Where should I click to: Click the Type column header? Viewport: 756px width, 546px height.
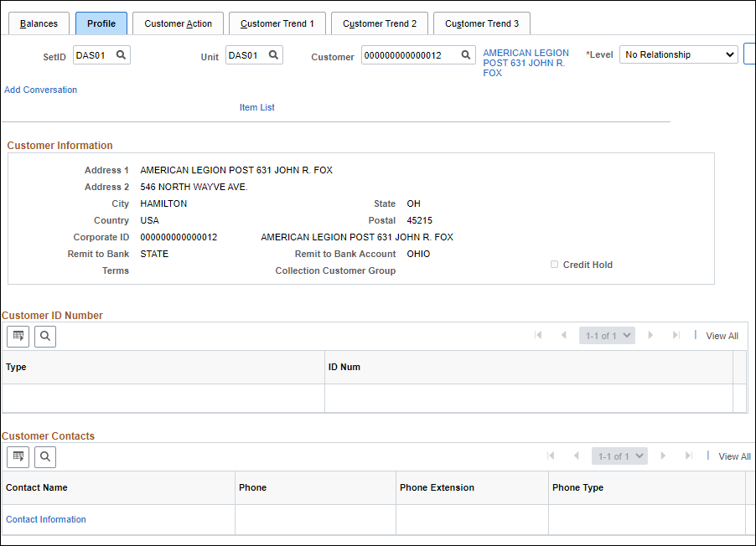[x=163, y=368]
